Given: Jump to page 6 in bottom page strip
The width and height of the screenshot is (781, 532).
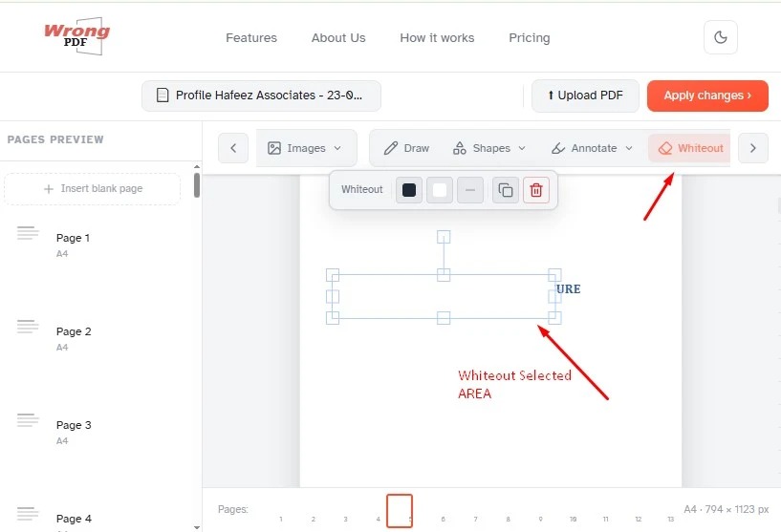Looking at the screenshot, I should click(443, 519).
